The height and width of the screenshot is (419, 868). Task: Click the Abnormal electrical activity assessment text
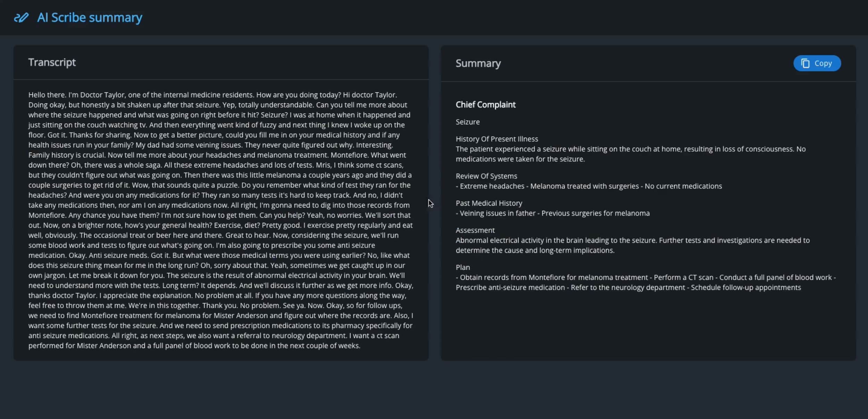633,245
